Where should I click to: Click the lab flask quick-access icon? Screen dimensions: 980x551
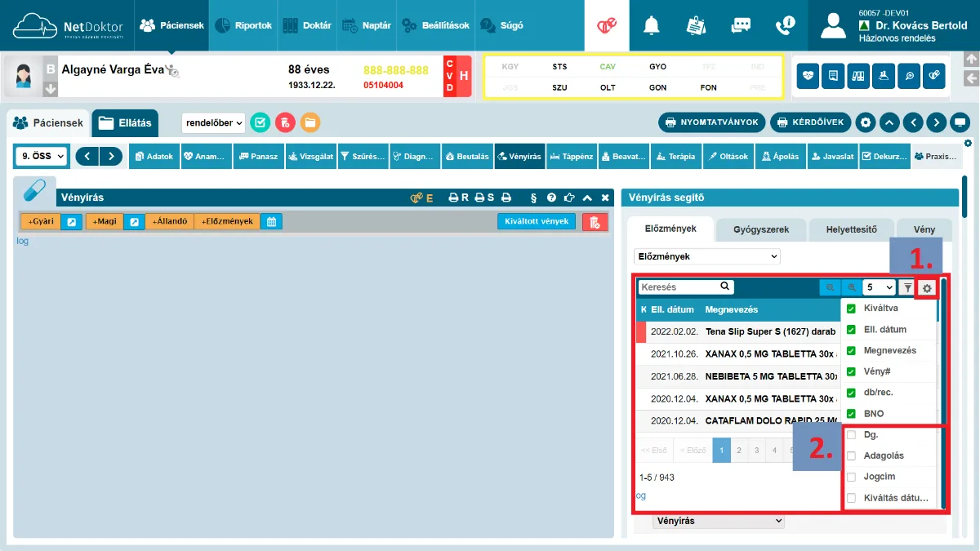pos(882,76)
